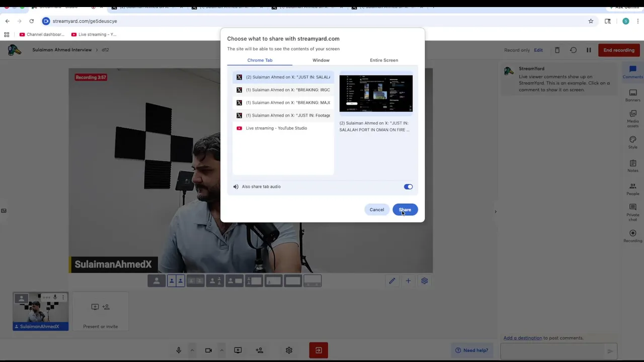
Task: Switch to the Entire Screen tab
Action: click(x=384, y=60)
